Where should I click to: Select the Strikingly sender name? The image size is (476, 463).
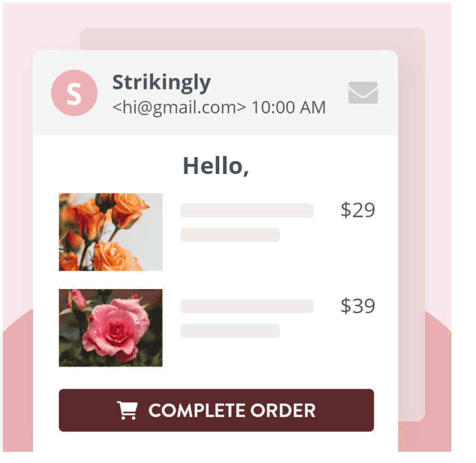point(161,83)
